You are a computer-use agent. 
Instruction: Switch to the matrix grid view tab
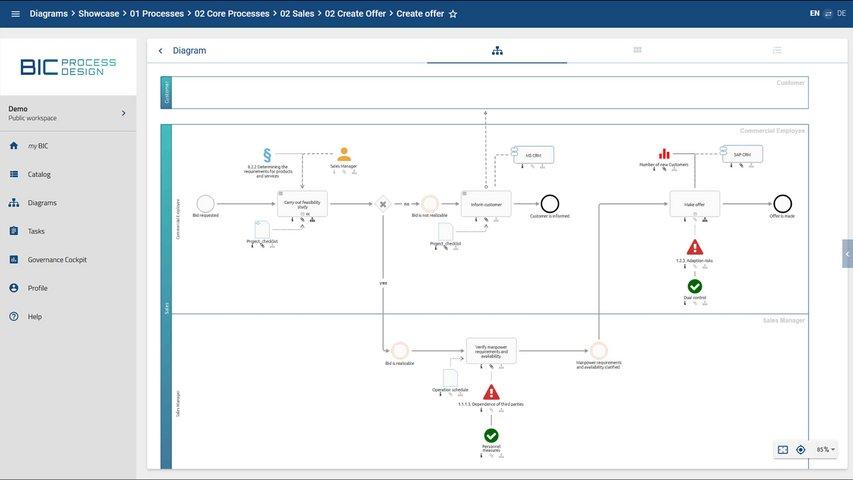click(x=637, y=50)
